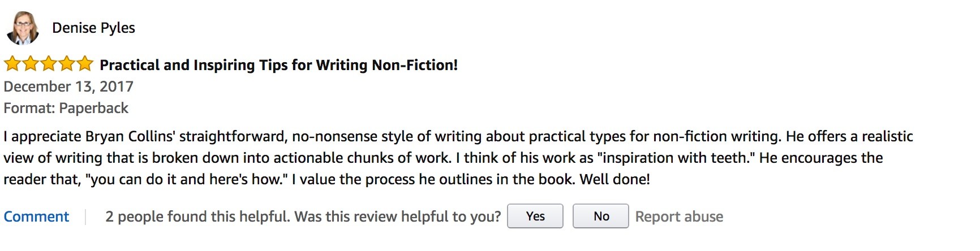
Task: Click the 2 people found this helpful text
Action: pyautogui.click(x=197, y=217)
